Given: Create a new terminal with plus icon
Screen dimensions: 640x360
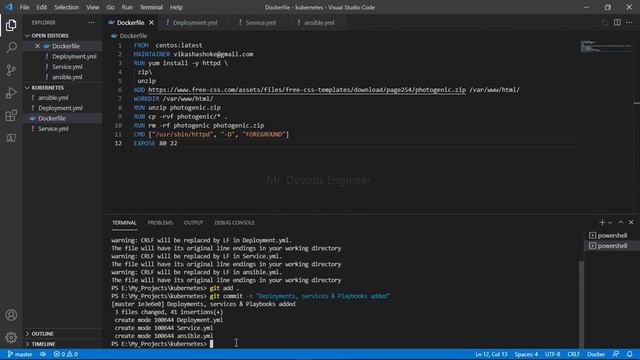Looking at the screenshot, I should coord(602,222).
